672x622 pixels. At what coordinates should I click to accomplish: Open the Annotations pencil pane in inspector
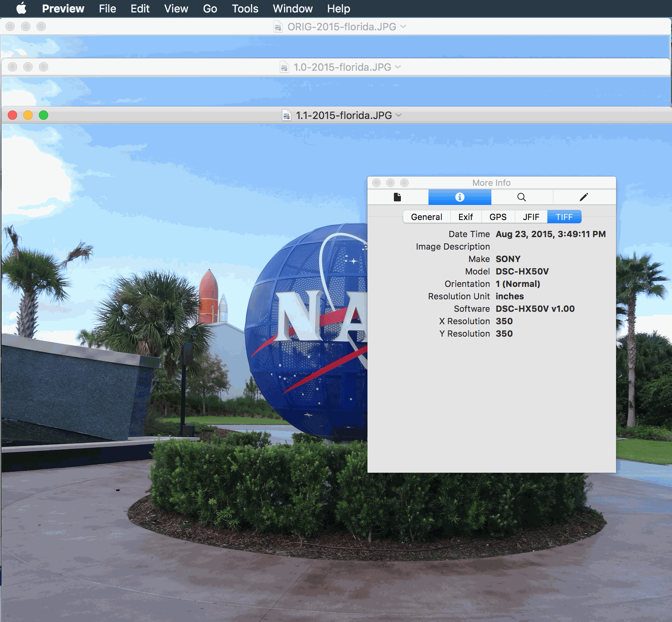coord(584,197)
